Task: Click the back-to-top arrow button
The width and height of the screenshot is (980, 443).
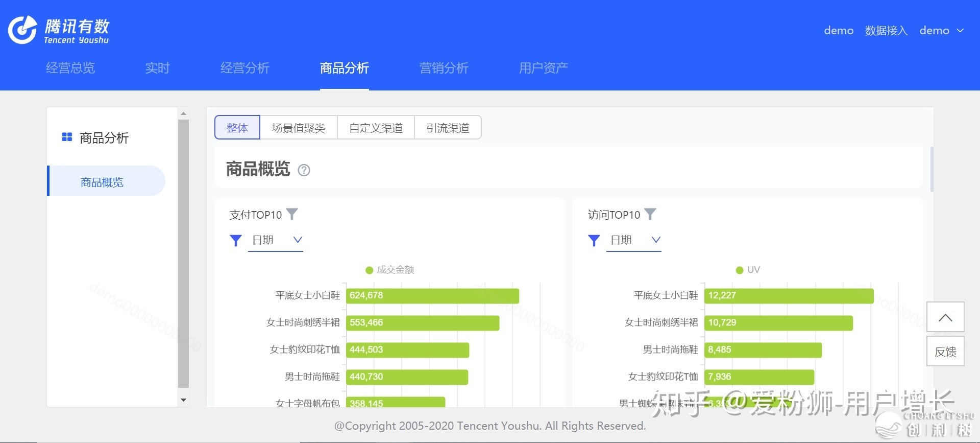Action: pos(945,317)
